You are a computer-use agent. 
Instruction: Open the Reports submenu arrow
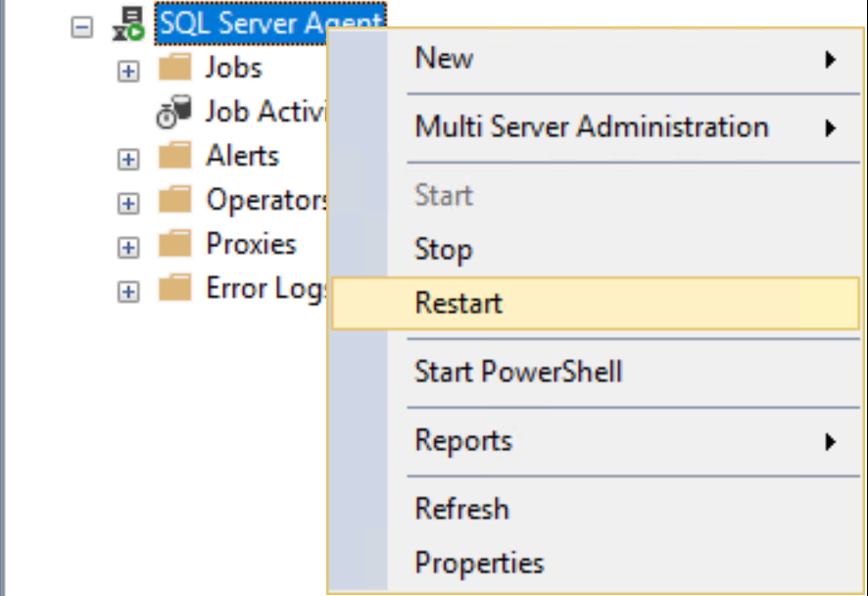point(830,441)
